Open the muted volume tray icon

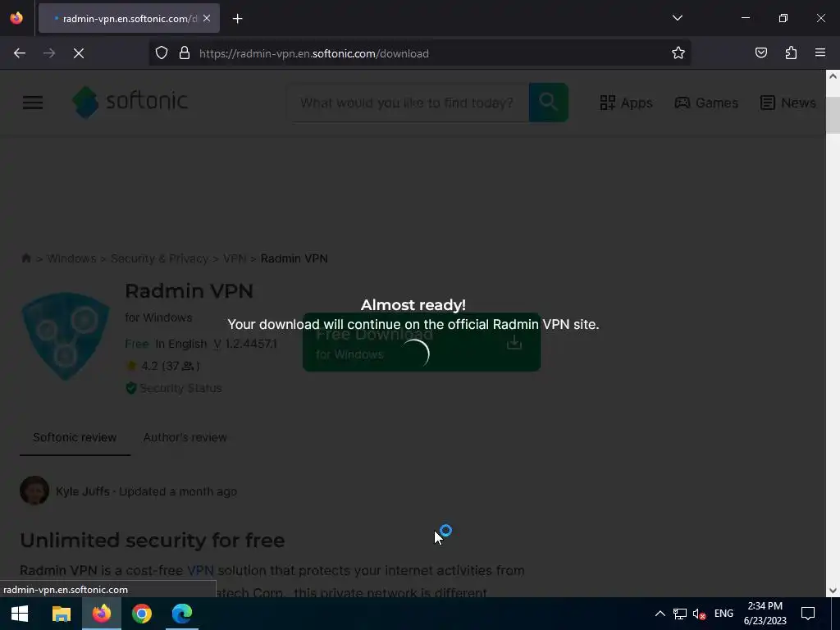coord(699,614)
